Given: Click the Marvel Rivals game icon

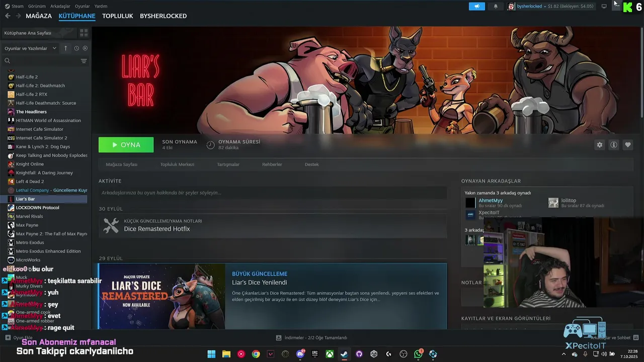Looking at the screenshot, I should (11, 216).
